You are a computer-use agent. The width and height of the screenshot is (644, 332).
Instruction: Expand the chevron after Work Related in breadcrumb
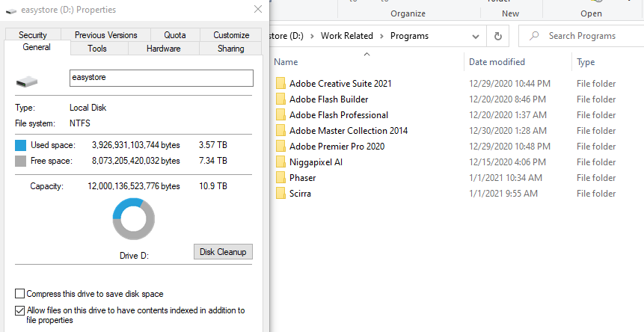point(382,36)
